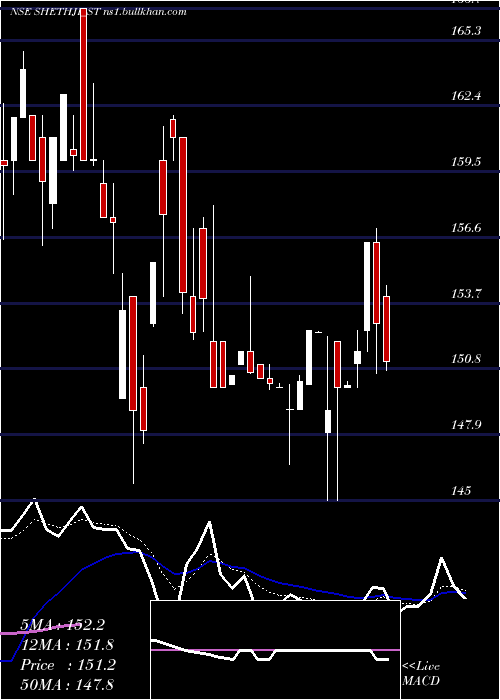
Task: Click the 162.4 price axis label
Action: pos(466,96)
